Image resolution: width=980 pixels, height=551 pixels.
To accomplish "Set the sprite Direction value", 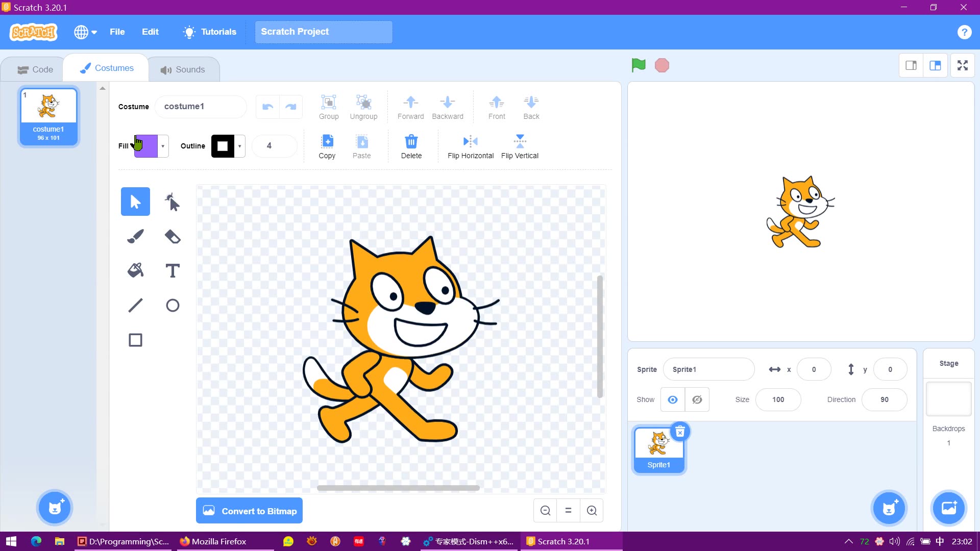I will [x=885, y=399].
